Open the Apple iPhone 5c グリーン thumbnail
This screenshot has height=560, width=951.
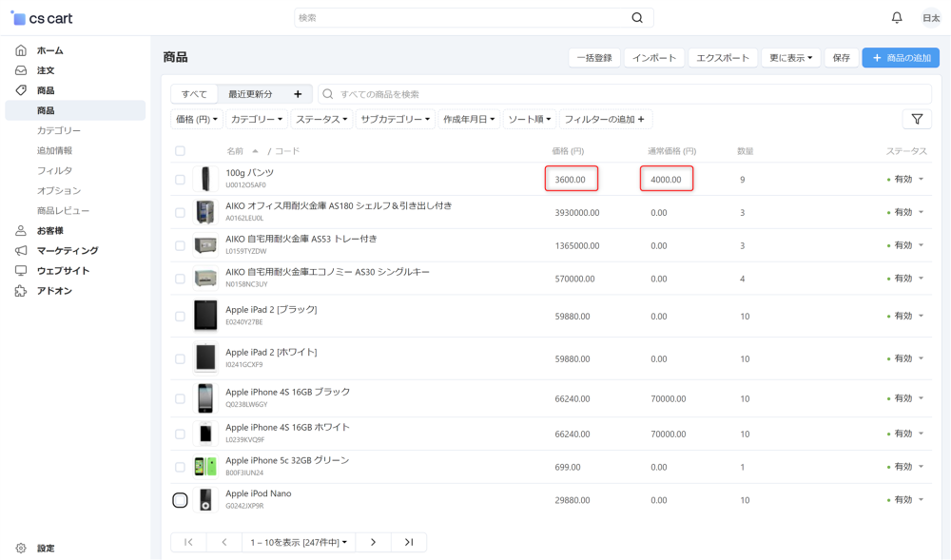205,467
